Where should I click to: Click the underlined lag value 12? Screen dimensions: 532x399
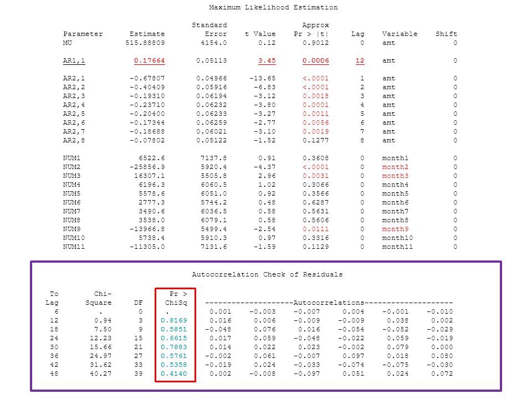360,61
